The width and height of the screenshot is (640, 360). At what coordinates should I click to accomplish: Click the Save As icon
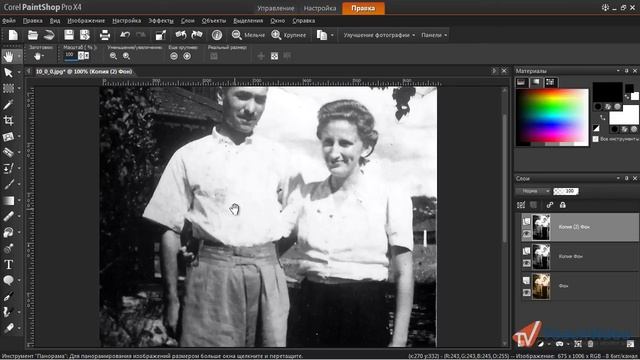coord(84,35)
